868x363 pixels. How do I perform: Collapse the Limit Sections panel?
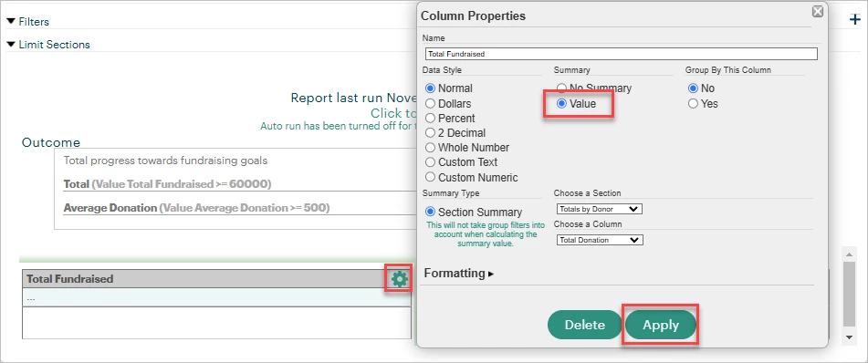point(48,45)
